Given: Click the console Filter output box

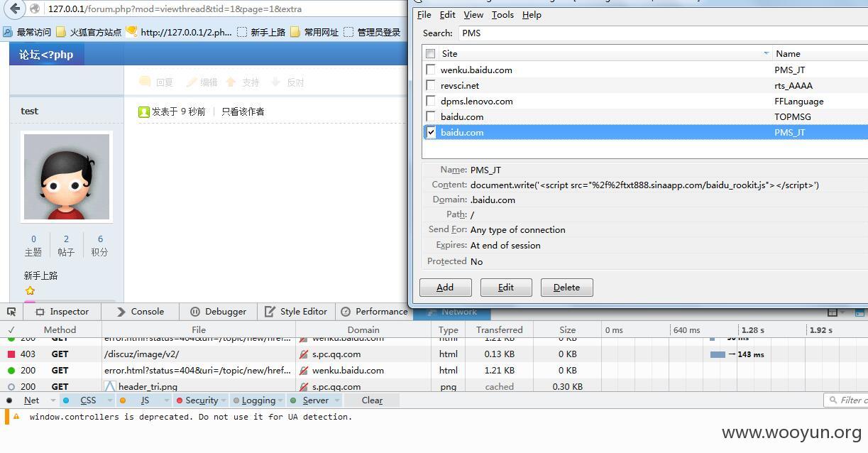Looking at the screenshot, I should [845, 400].
